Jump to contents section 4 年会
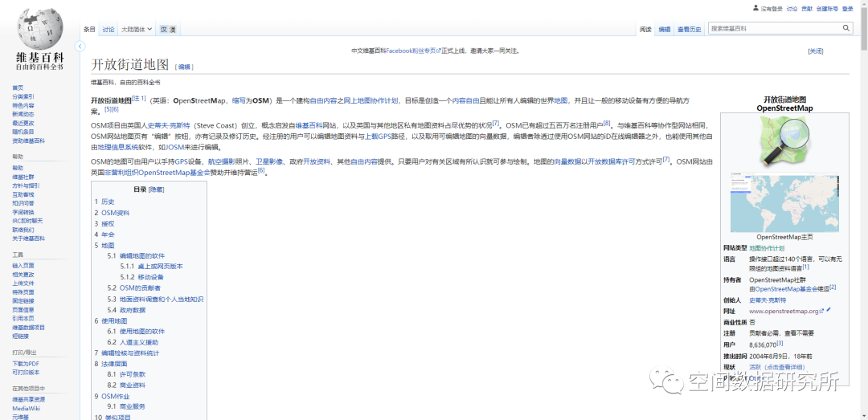868x420 pixels. point(104,234)
